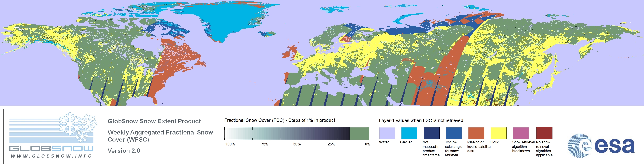Click the 'Fractional Snow Cover (FSC)' scale title
This screenshot has width=644, height=167.
pos(280,120)
